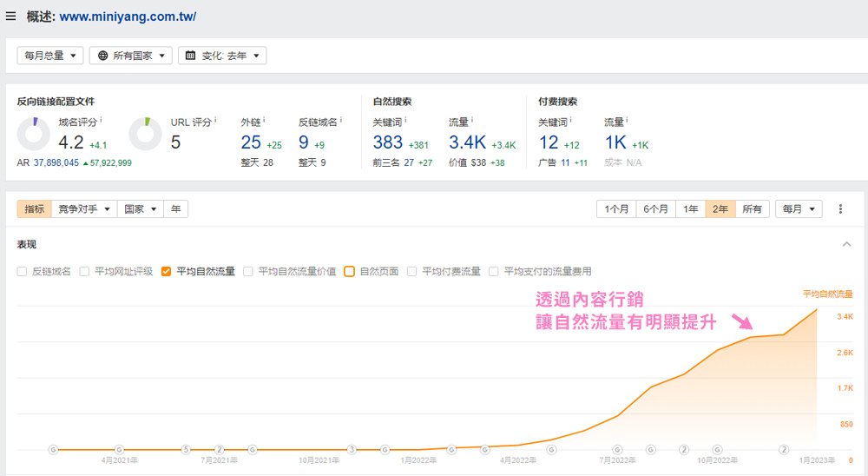Uncheck the 平均自然流量 checkbox

pos(166,271)
